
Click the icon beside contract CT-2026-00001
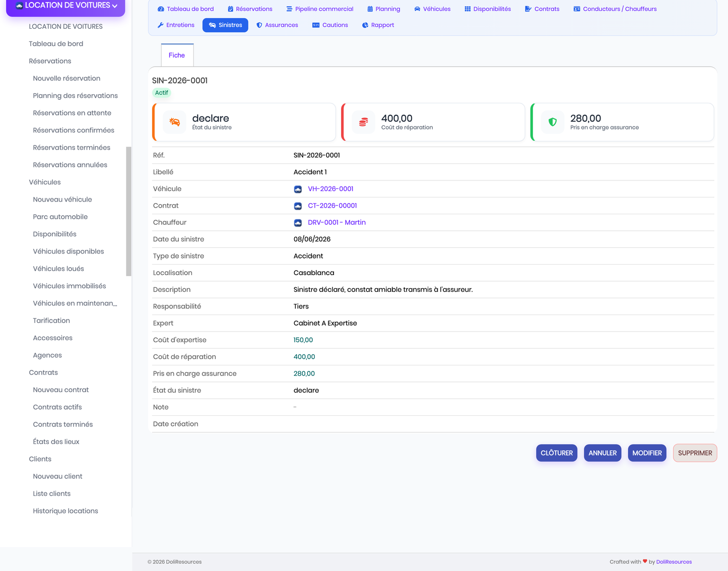pos(298,206)
